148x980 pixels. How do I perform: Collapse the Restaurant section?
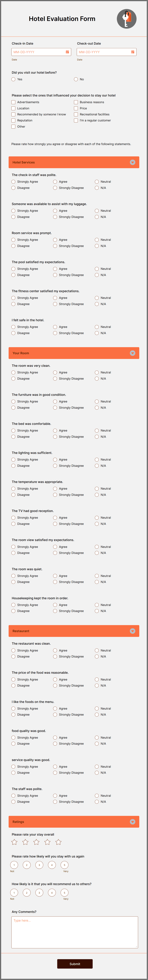pyautogui.click(x=132, y=631)
